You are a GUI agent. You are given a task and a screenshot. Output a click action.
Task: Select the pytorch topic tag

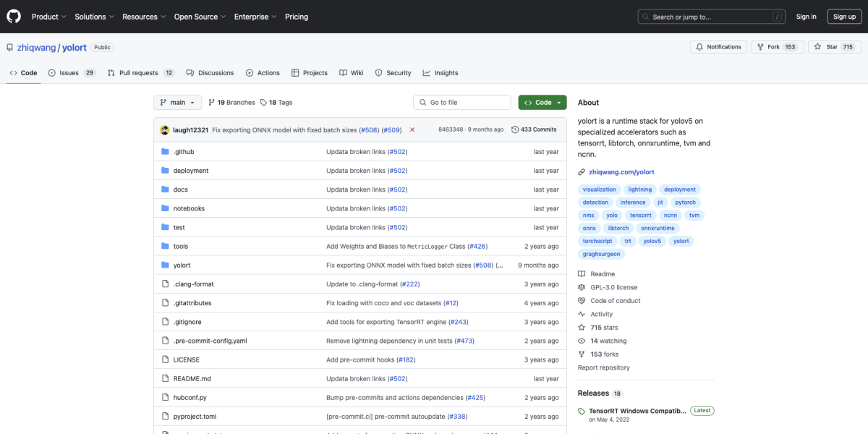tap(684, 203)
